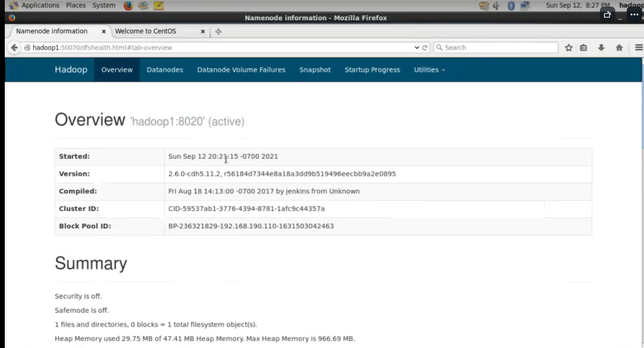Click the 'Cluster ID:' row label
The image size is (644, 348).
point(78,209)
